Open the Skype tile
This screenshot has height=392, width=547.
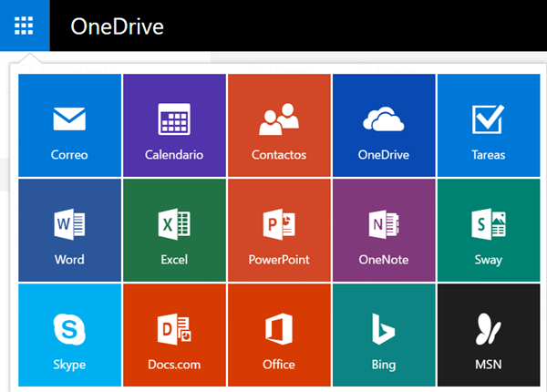click(x=70, y=335)
